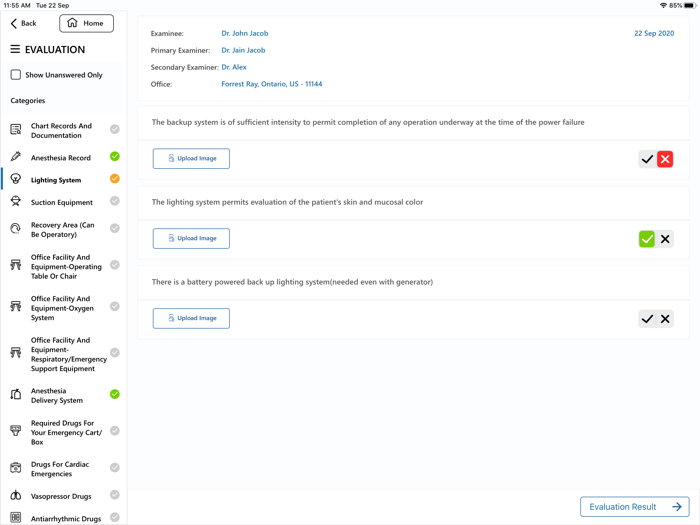Viewport: 700px width, 525px height.
Task: Enable Show Unanswered Only checkbox
Action: 16,75
